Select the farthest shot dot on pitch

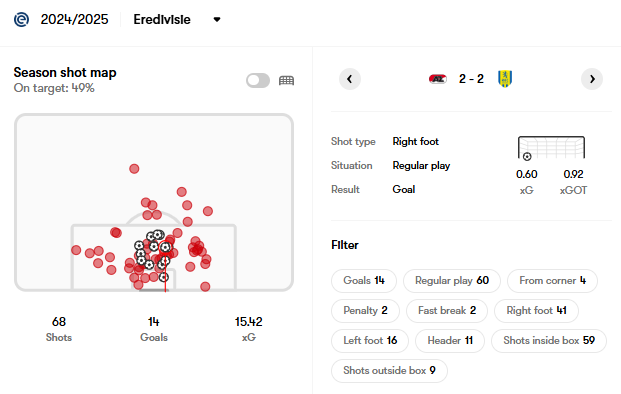[134, 169]
